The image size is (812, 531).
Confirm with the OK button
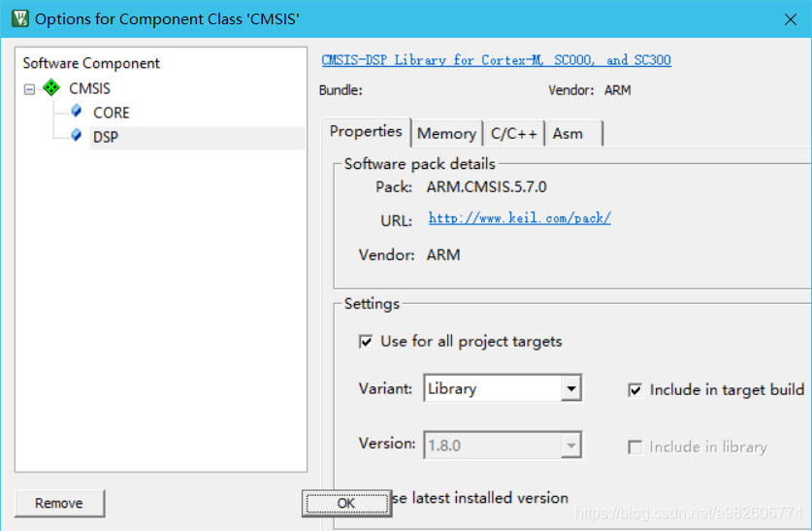(x=346, y=503)
